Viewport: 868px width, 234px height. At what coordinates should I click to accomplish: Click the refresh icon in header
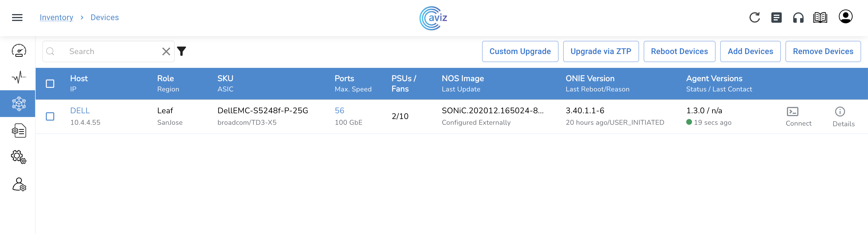[754, 18]
